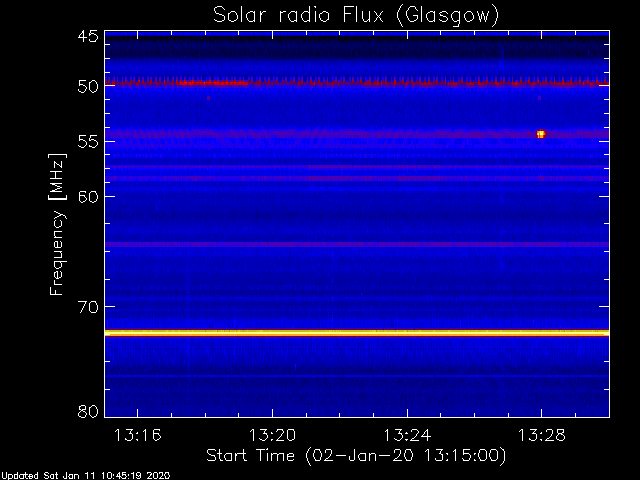Image resolution: width=640 pixels, height=480 pixels.
Task: Click the Updated timestamp text at bottom
Action: point(85,476)
